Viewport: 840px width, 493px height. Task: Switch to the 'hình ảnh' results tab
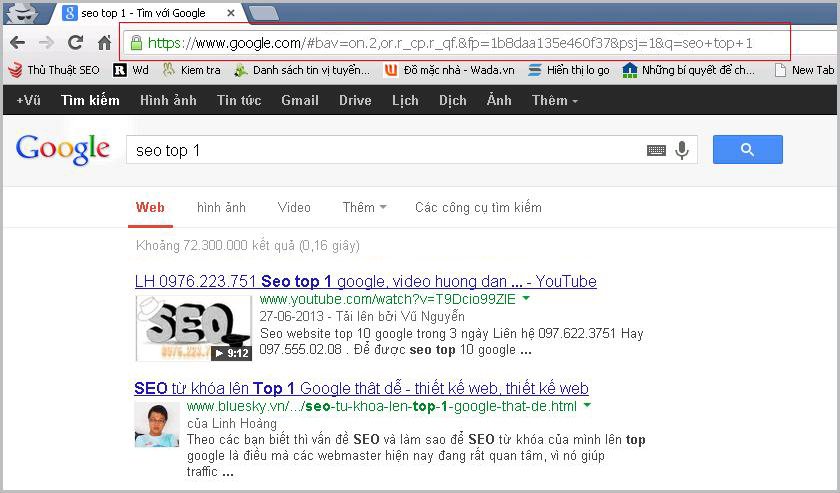click(x=221, y=207)
